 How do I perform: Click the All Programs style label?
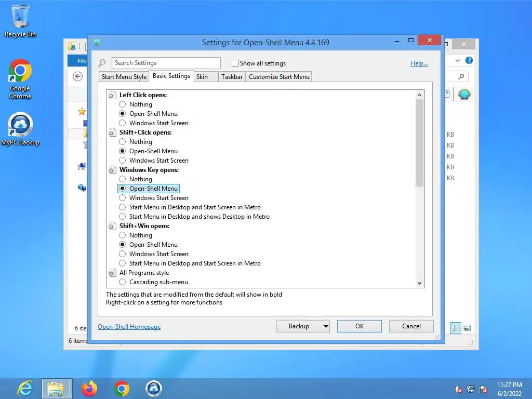[x=144, y=273]
